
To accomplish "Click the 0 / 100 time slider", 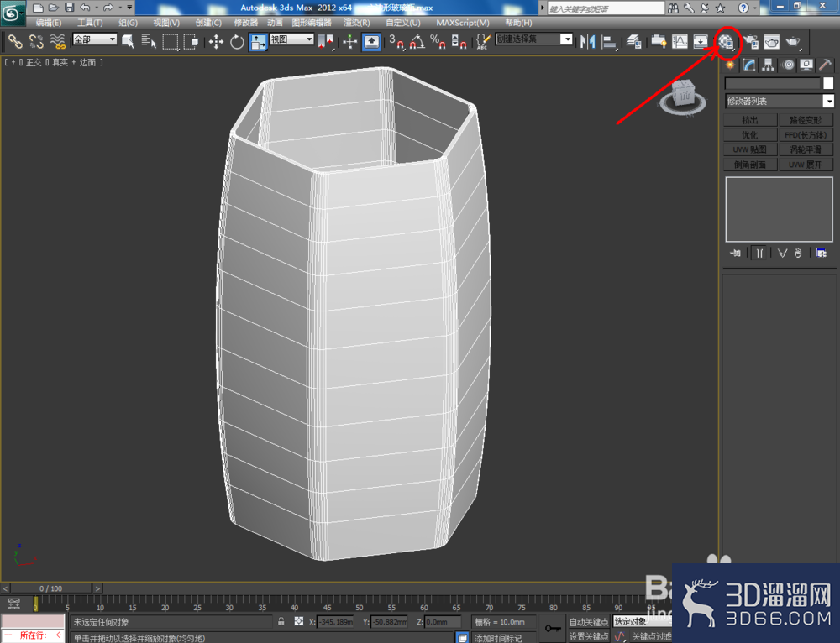I will 51,588.
